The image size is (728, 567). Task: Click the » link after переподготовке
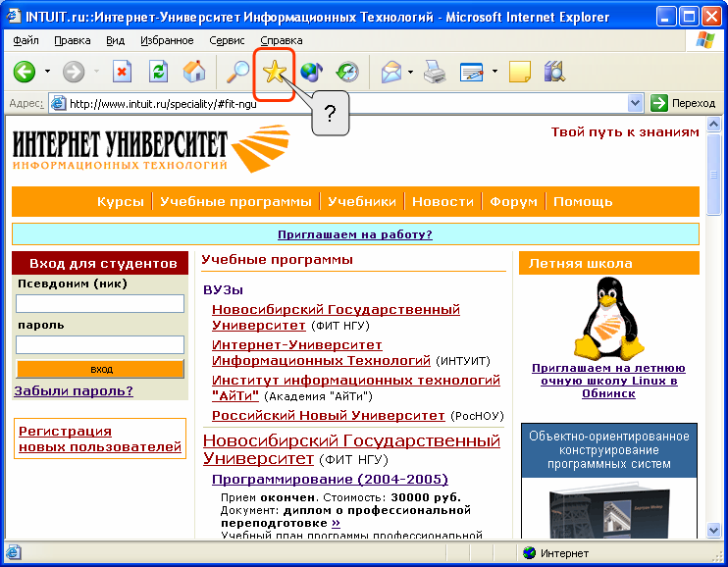(x=336, y=524)
